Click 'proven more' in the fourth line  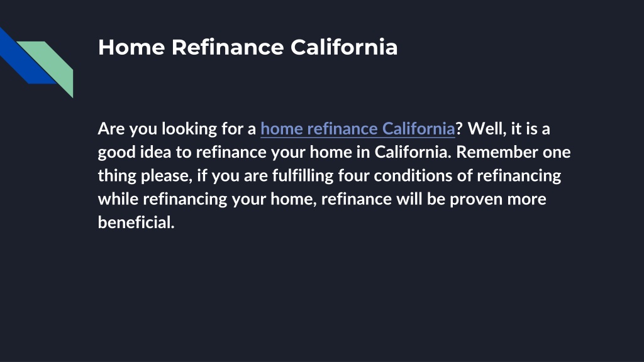point(498,199)
